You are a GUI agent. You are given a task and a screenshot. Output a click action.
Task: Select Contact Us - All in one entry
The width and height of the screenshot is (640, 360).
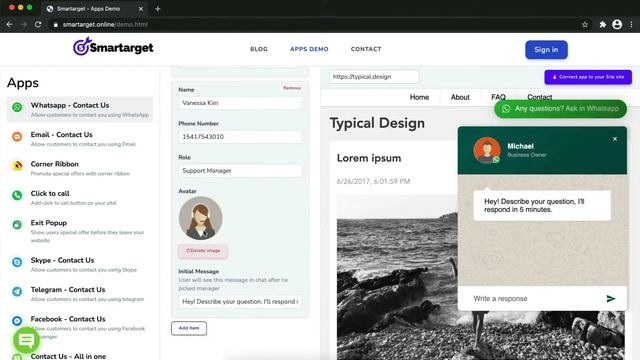coord(68,356)
